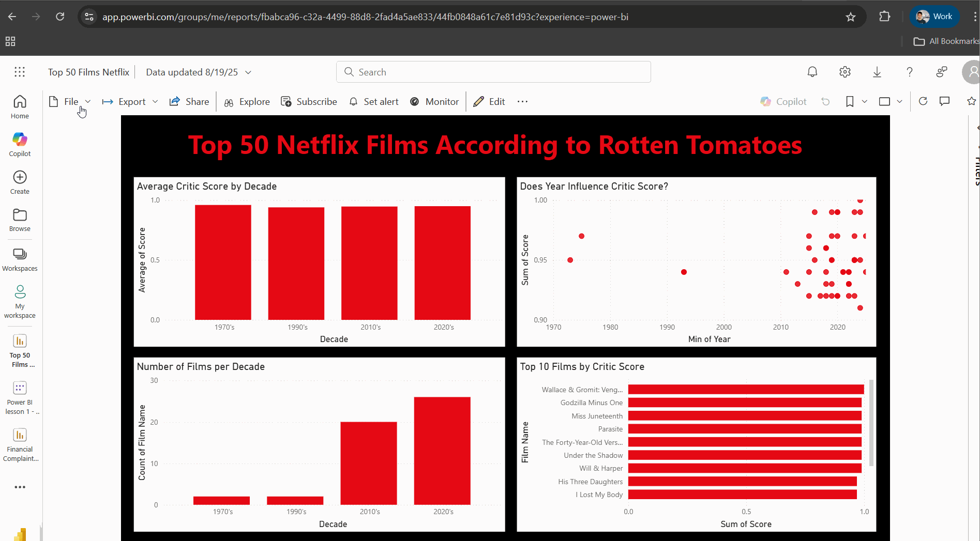Open Financial Complaints report shortcut
Image resolution: width=980 pixels, height=541 pixels.
coord(20,445)
